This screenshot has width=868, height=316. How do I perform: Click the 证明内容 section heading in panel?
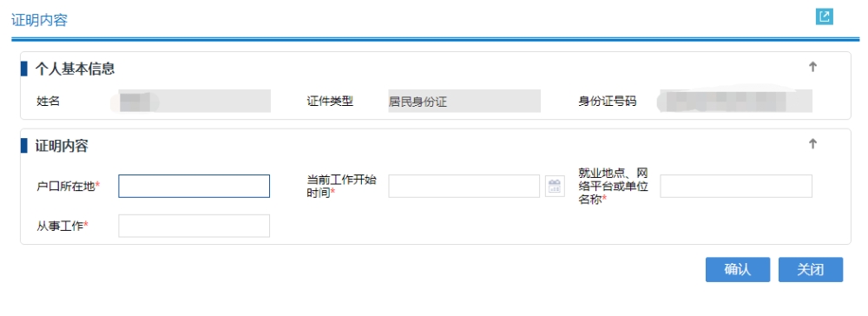[62, 146]
